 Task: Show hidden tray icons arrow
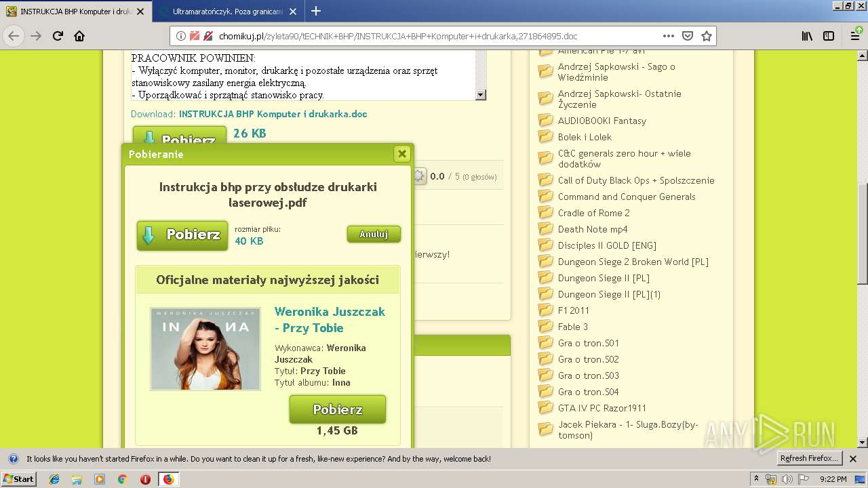756,479
